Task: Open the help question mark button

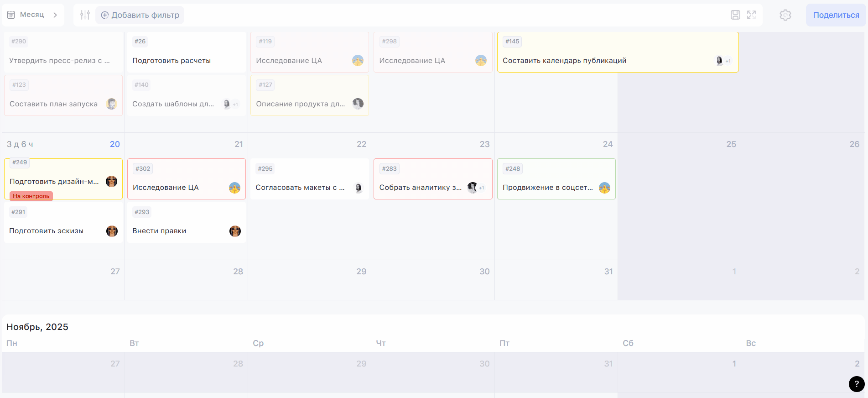Action: 856,384
